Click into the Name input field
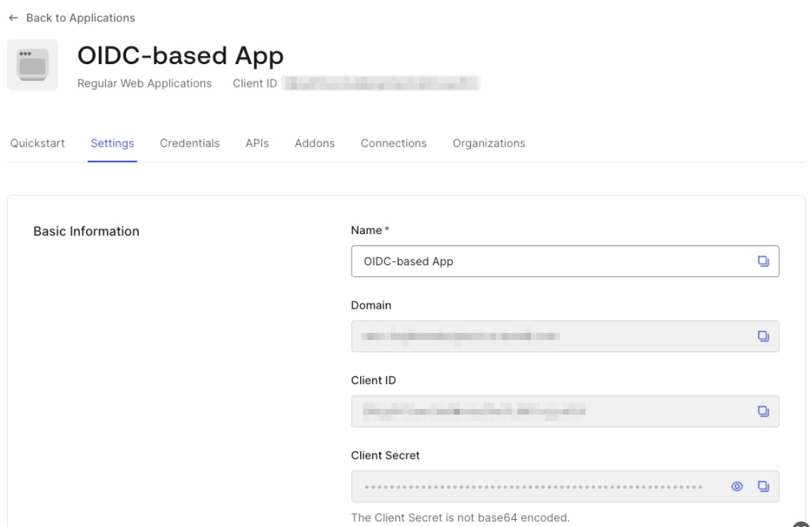This screenshot has height=527, width=812. 548,261
